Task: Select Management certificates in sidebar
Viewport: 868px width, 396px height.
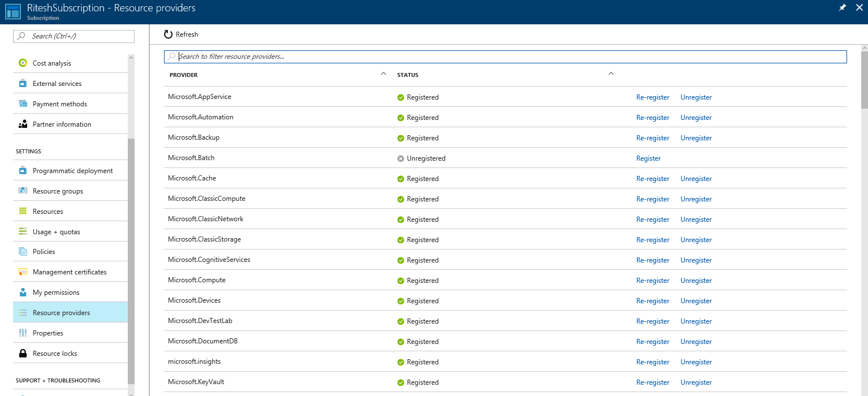Action: click(70, 272)
